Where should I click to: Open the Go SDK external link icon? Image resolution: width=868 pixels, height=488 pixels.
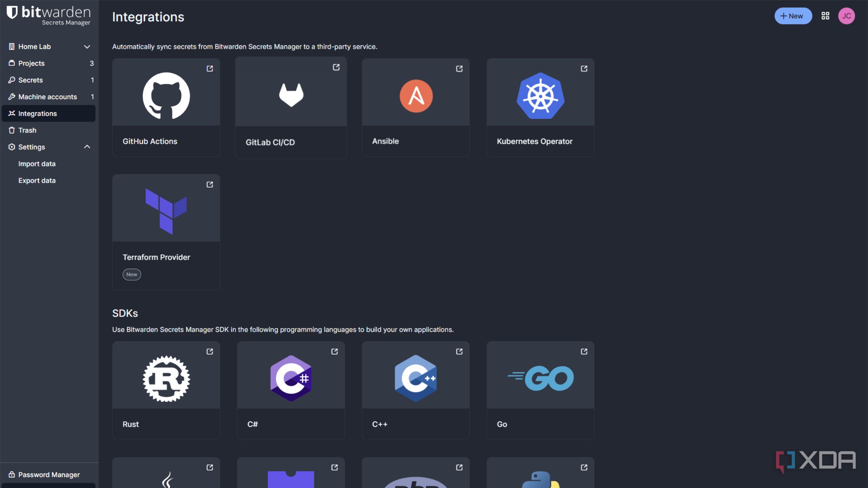pyautogui.click(x=584, y=352)
